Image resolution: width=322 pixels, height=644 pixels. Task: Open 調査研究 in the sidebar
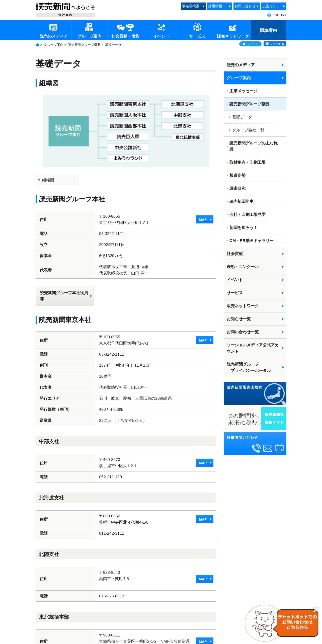click(255, 188)
